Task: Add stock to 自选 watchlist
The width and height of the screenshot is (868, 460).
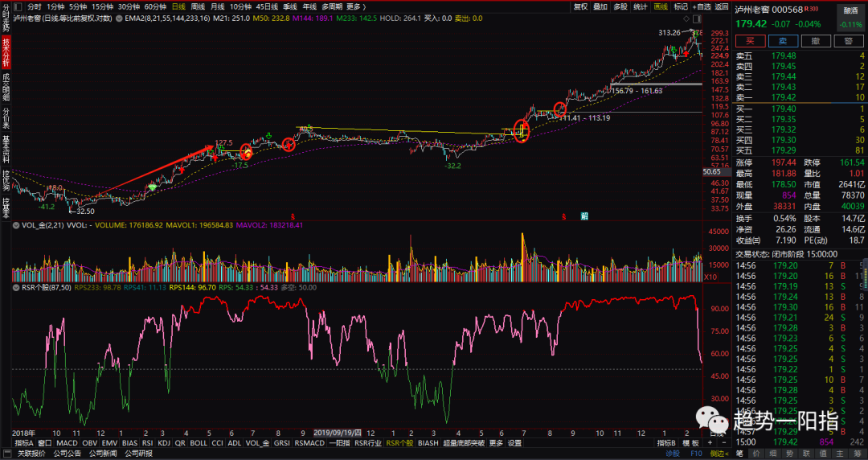Action: click(x=701, y=6)
